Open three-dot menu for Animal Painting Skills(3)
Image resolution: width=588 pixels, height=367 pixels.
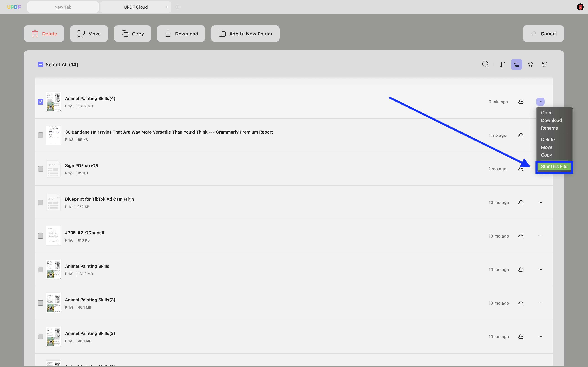click(540, 303)
